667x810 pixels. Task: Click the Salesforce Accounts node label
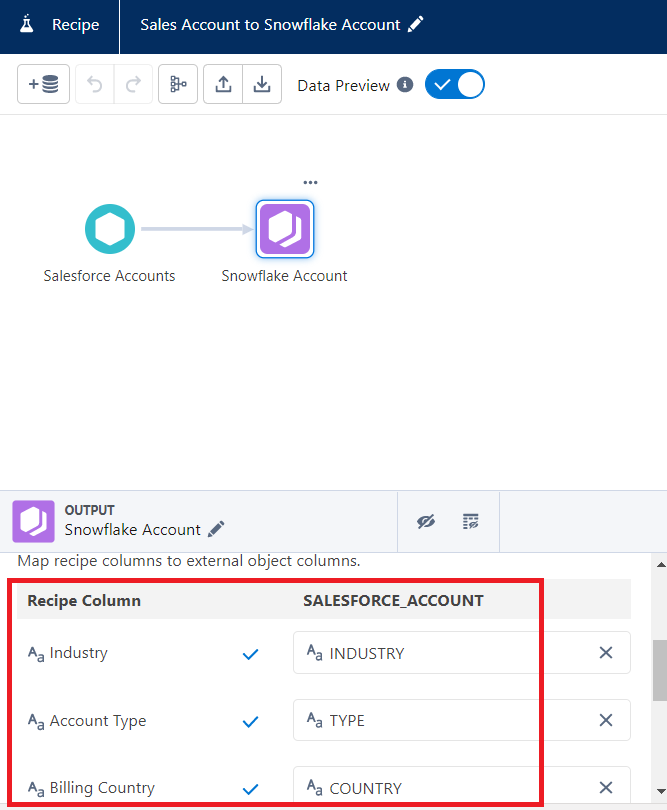tap(109, 276)
